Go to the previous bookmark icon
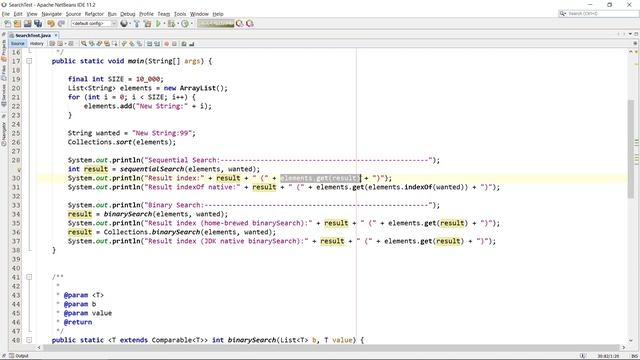Image resolution: width=640 pixels, height=360 pixels. (x=124, y=43)
